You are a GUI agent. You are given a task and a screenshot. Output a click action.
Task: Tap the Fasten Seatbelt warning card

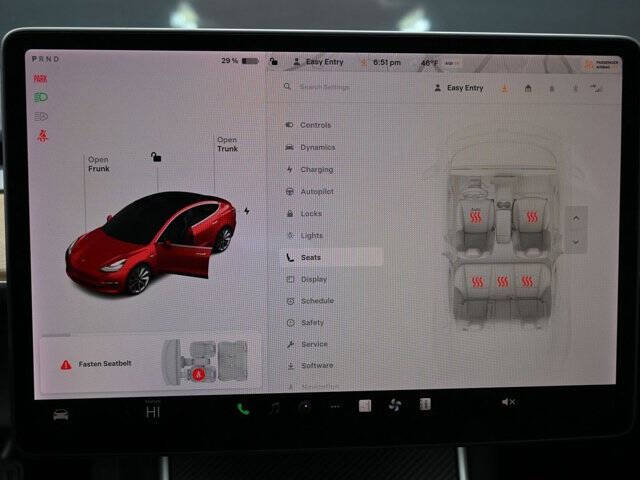[x=151, y=363]
